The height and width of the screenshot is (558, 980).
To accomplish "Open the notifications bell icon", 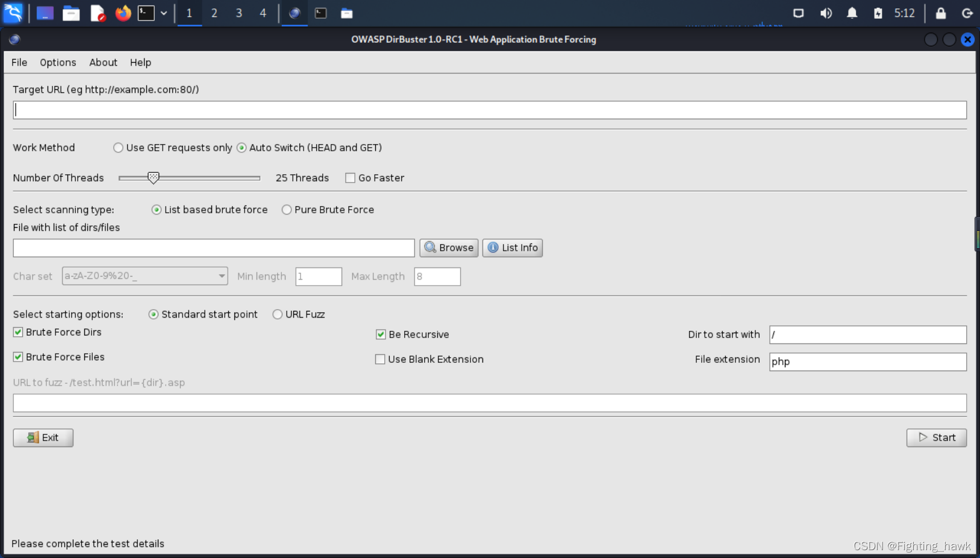I will [x=852, y=13].
